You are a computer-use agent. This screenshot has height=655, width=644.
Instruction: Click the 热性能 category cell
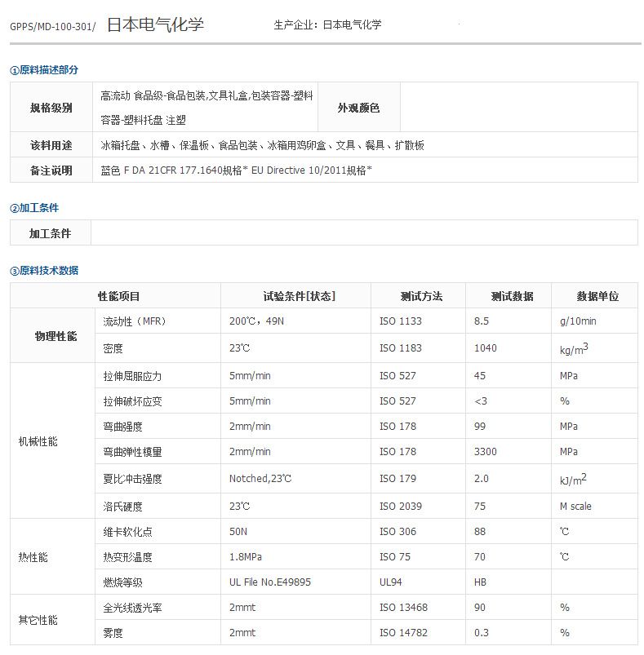pos(53,557)
